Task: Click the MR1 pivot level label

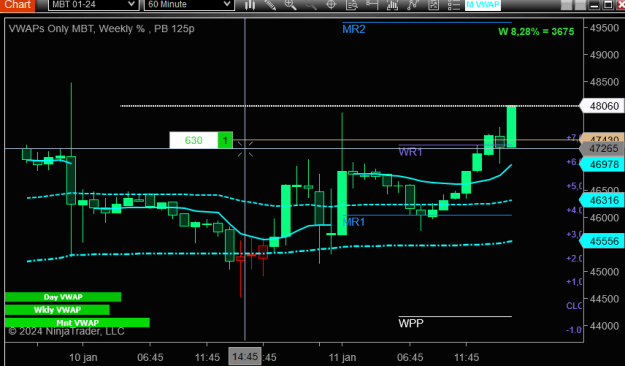Action: click(x=354, y=222)
